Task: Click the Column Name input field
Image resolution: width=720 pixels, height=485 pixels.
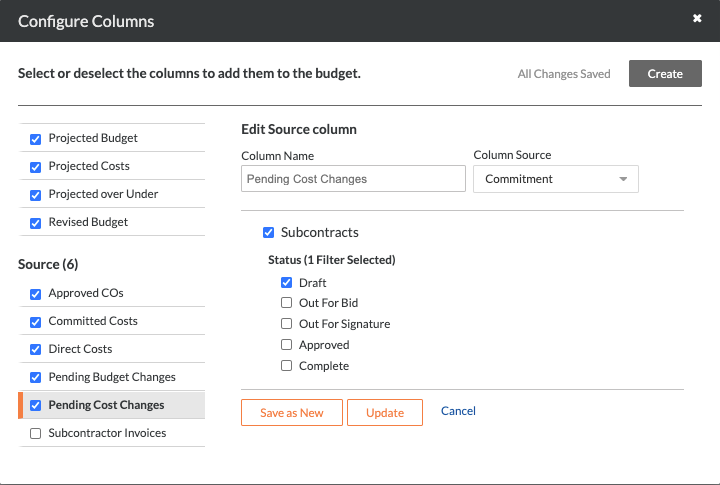Action: pyautogui.click(x=353, y=179)
